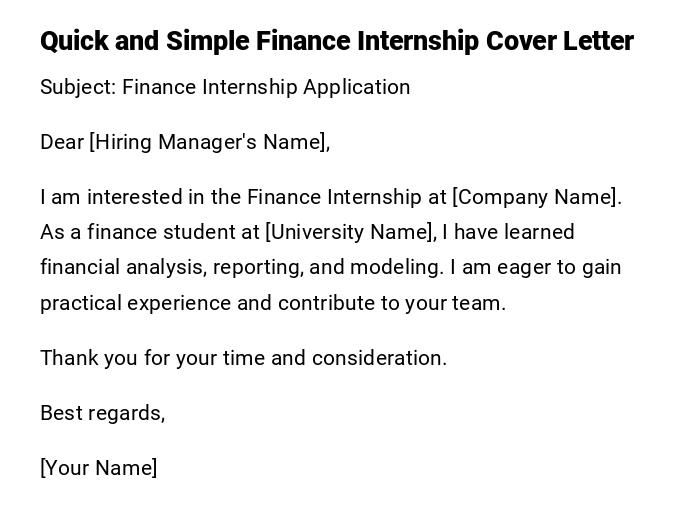Click the "[Hiring Manager's Name]" placeholder
700x530 pixels.
[x=209, y=142]
